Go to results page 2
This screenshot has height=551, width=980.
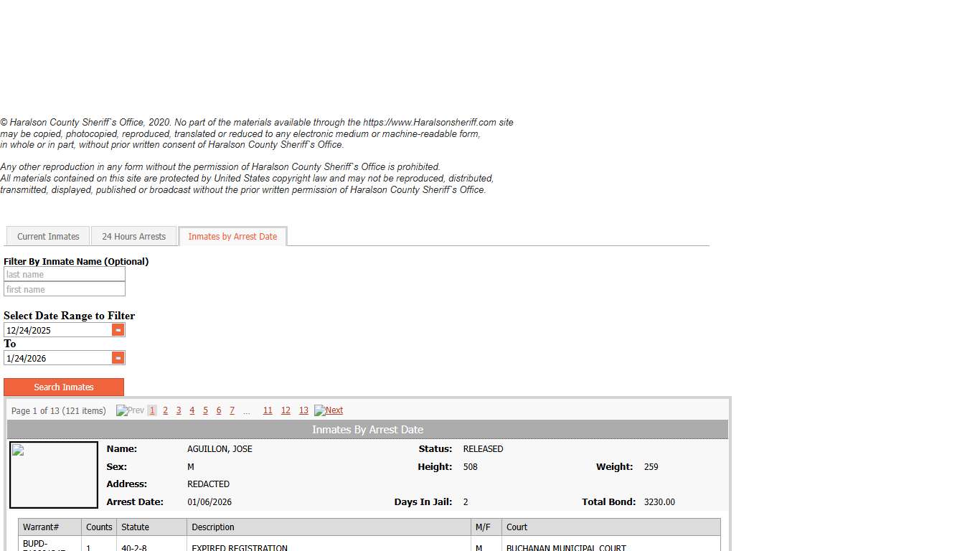[x=165, y=410]
